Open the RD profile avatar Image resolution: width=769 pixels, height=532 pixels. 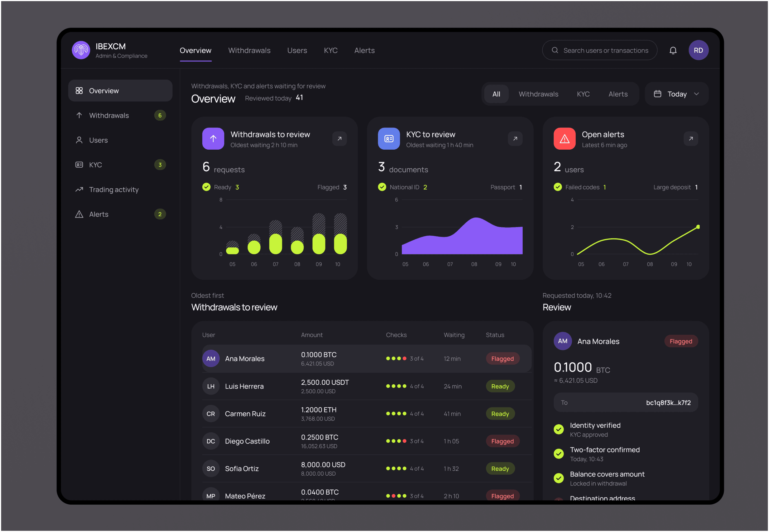698,50
